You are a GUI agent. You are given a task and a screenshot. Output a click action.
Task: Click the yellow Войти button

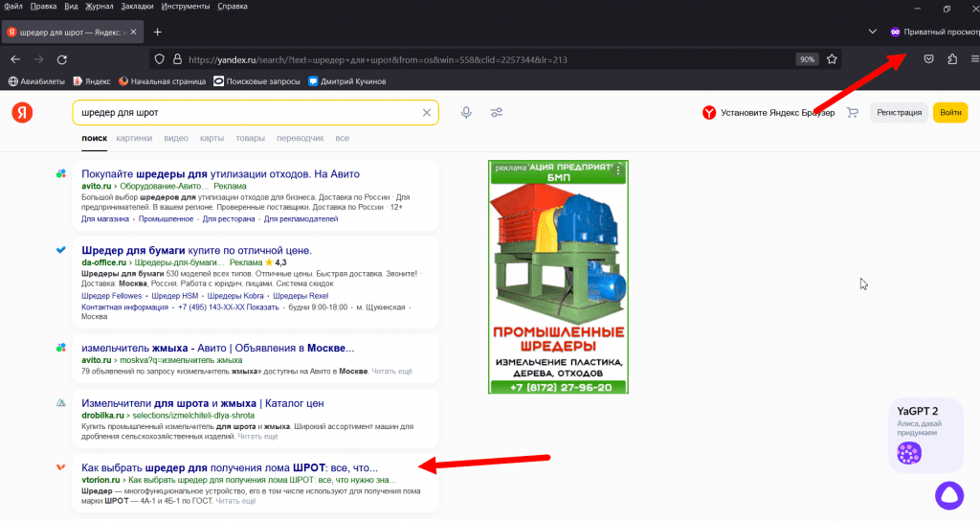coord(950,113)
